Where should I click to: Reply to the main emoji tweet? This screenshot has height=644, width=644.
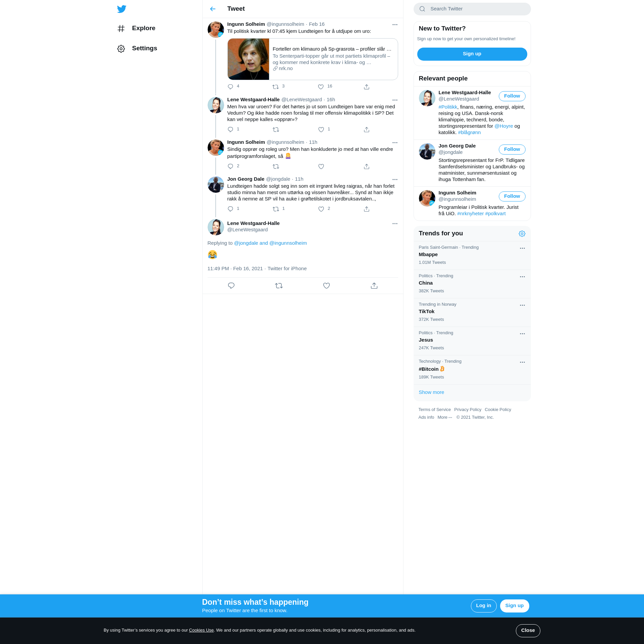pos(231,286)
